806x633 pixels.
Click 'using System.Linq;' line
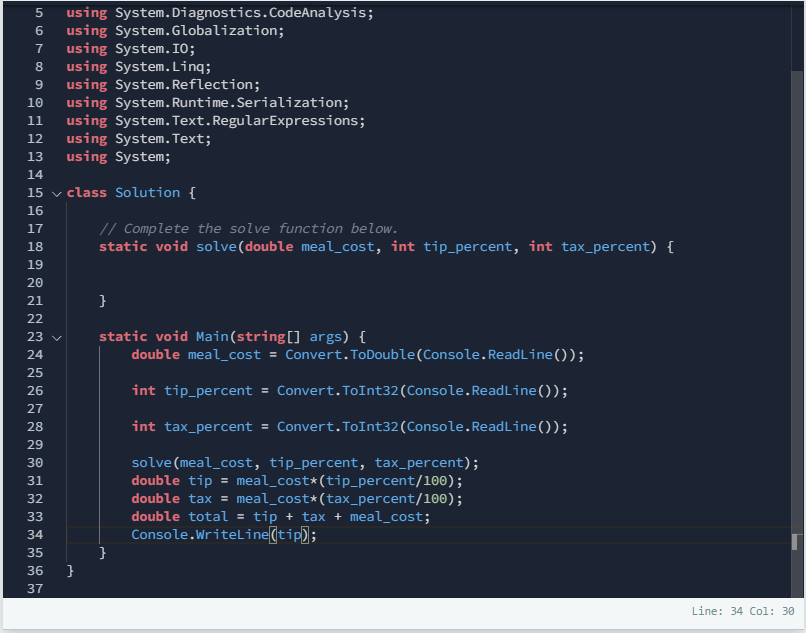tap(139, 67)
